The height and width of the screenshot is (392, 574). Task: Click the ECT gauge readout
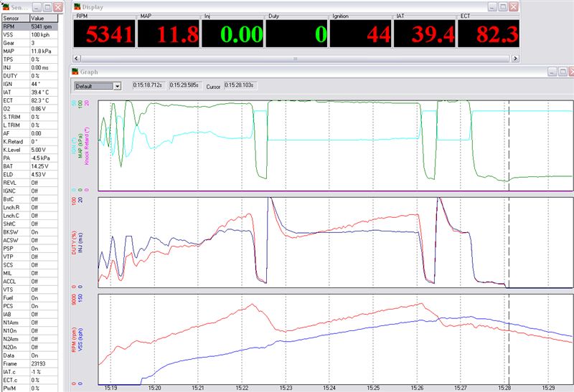(x=488, y=33)
